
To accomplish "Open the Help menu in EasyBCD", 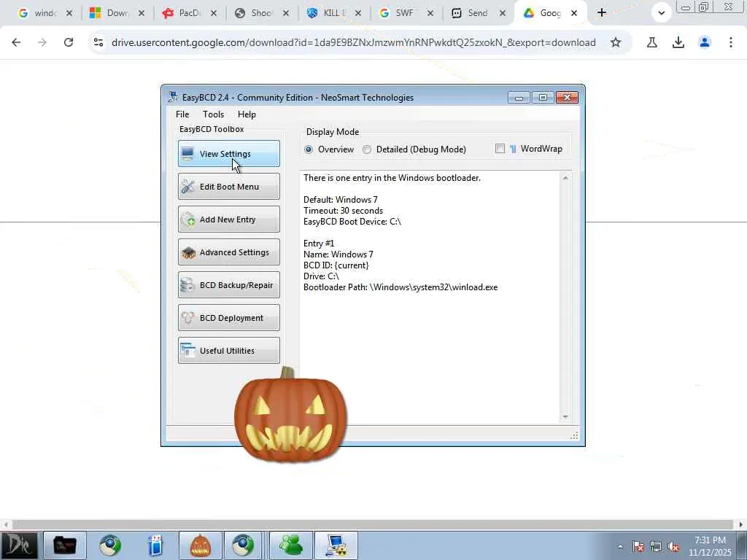I will [247, 114].
